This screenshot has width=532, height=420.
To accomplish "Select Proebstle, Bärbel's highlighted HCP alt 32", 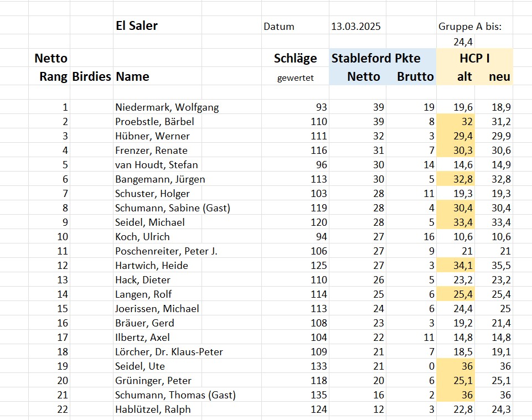I will (x=455, y=121).
